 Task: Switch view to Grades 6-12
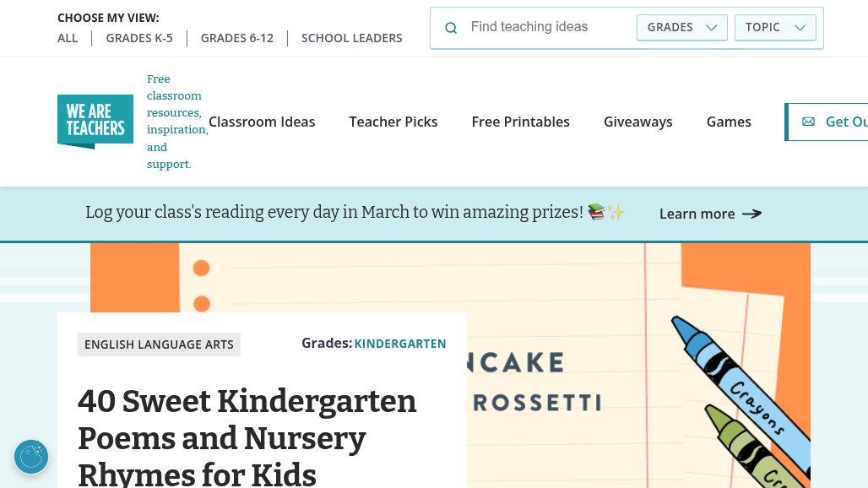pos(237,38)
